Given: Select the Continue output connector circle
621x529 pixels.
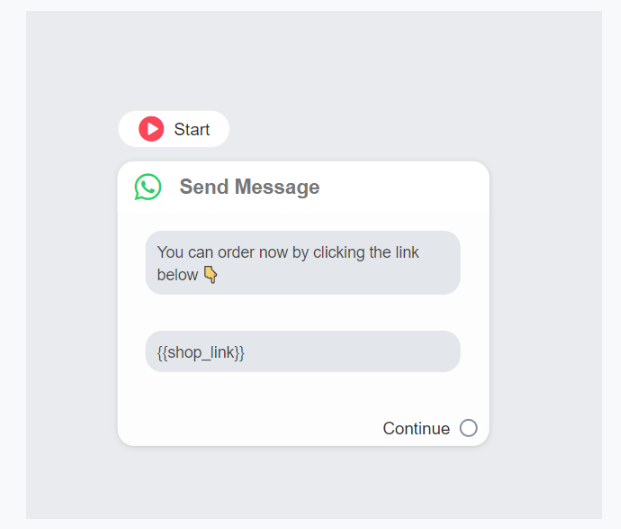Looking at the screenshot, I should tap(468, 428).
